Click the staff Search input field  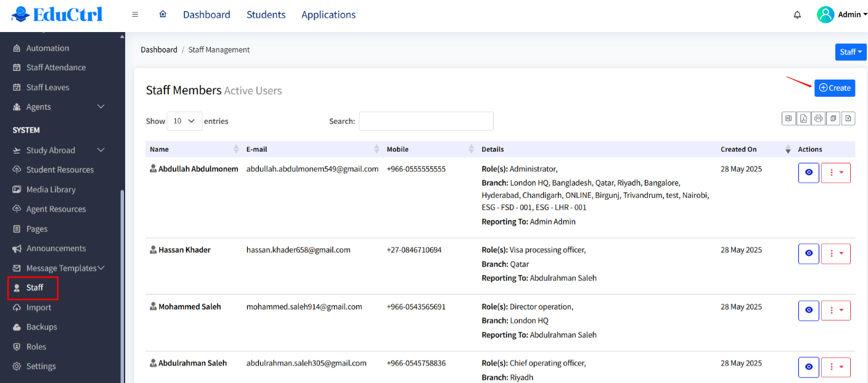(x=426, y=121)
